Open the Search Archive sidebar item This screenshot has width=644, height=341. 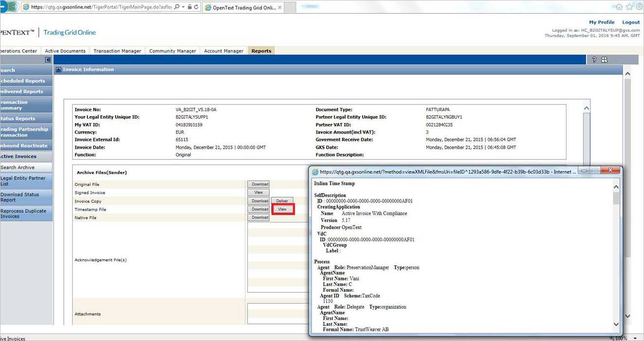click(26, 167)
